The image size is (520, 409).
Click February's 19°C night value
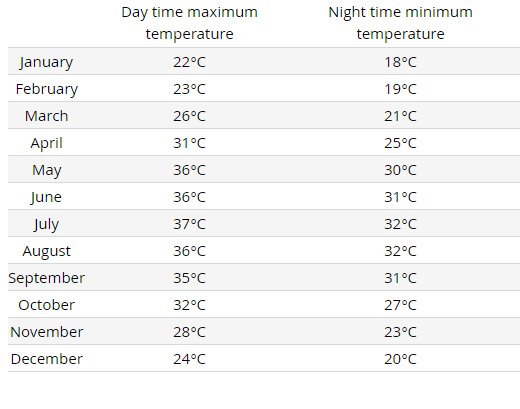click(x=400, y=89)
